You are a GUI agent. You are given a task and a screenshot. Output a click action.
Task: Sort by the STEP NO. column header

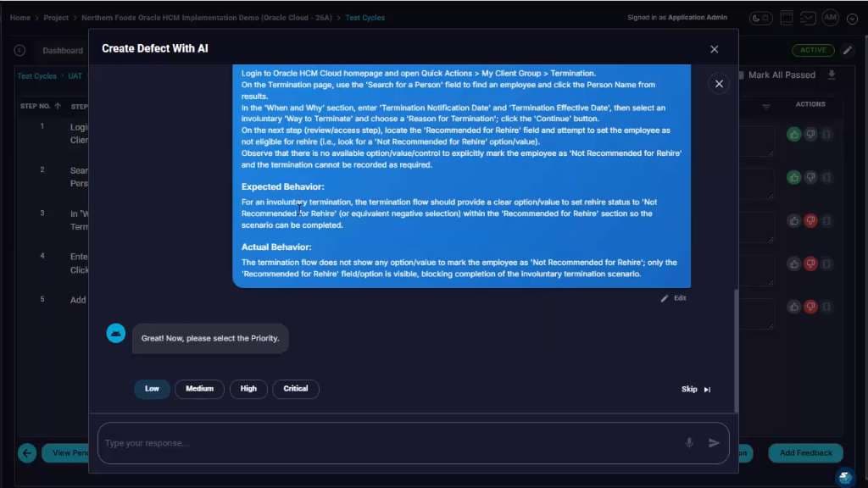(40, 106)
